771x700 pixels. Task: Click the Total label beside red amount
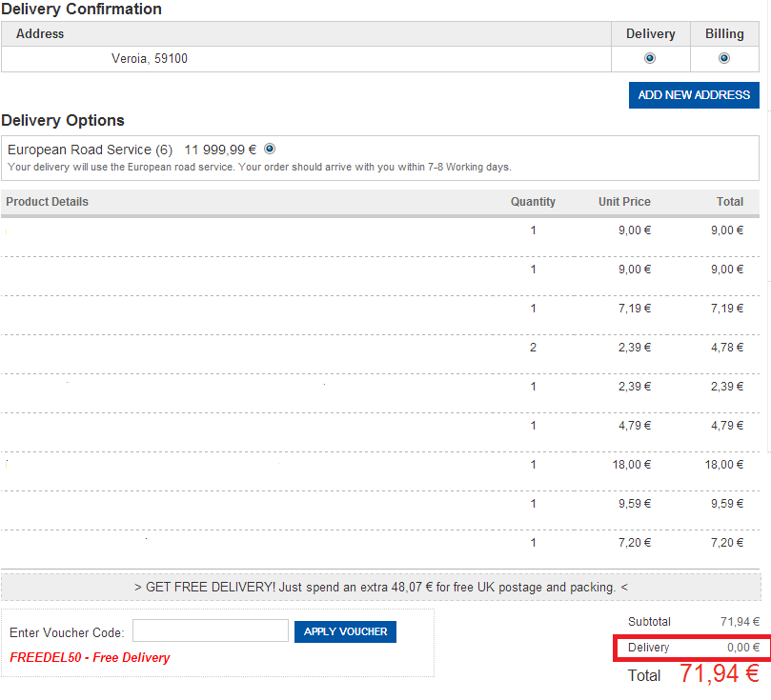tap(644, 676)
